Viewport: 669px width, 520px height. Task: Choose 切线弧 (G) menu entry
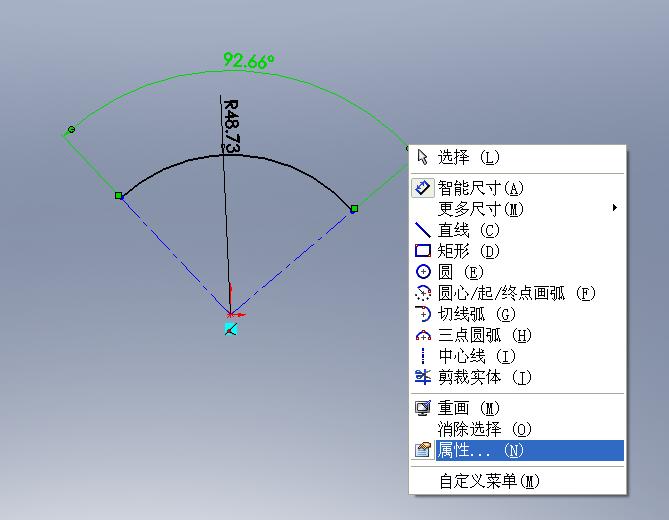click(x=518, y=314)
